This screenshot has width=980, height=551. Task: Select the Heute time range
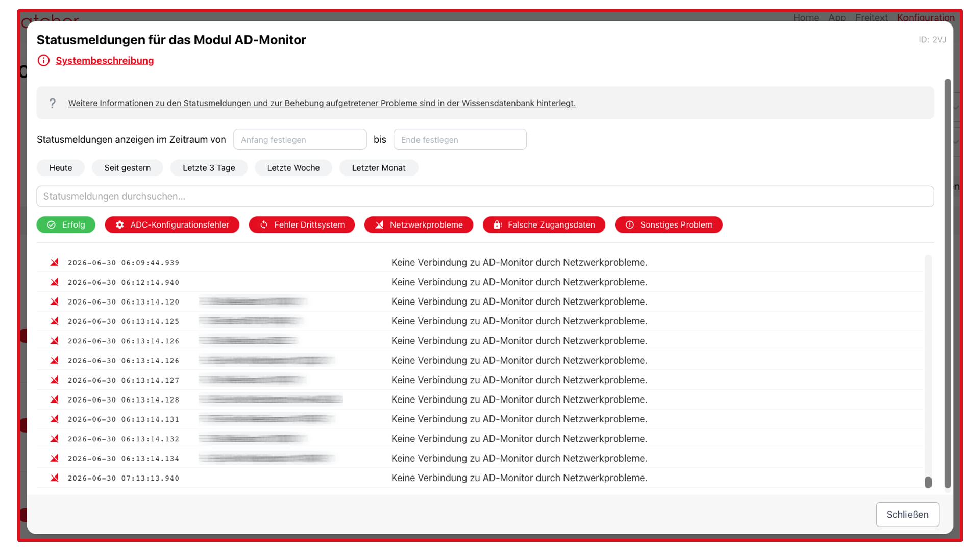pyautogui.click(x=61, y=168)
